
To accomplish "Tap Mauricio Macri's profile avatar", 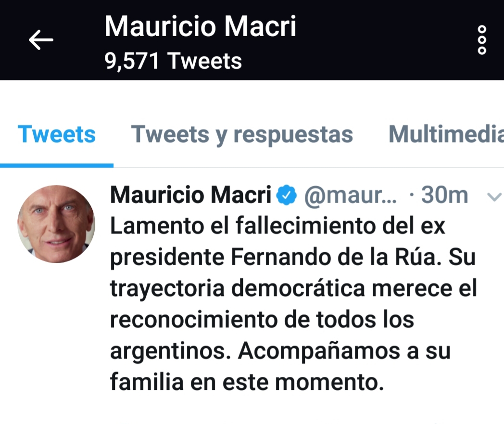I will coord(56,224).
